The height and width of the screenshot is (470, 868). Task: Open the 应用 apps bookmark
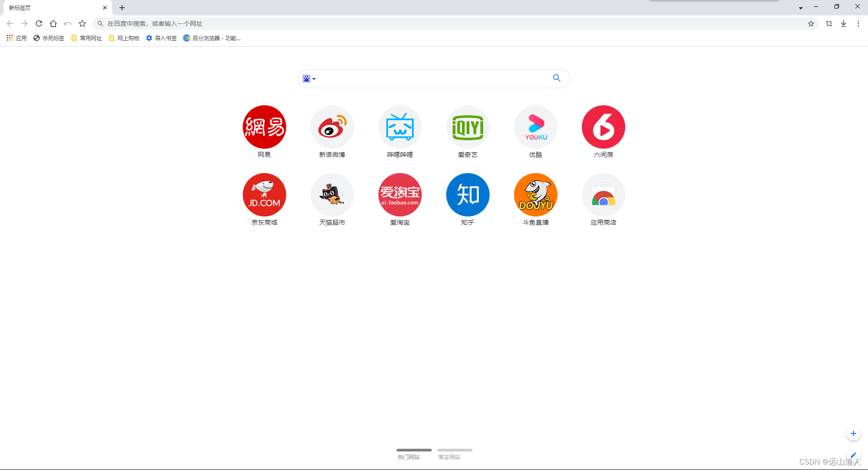point(17,38)
